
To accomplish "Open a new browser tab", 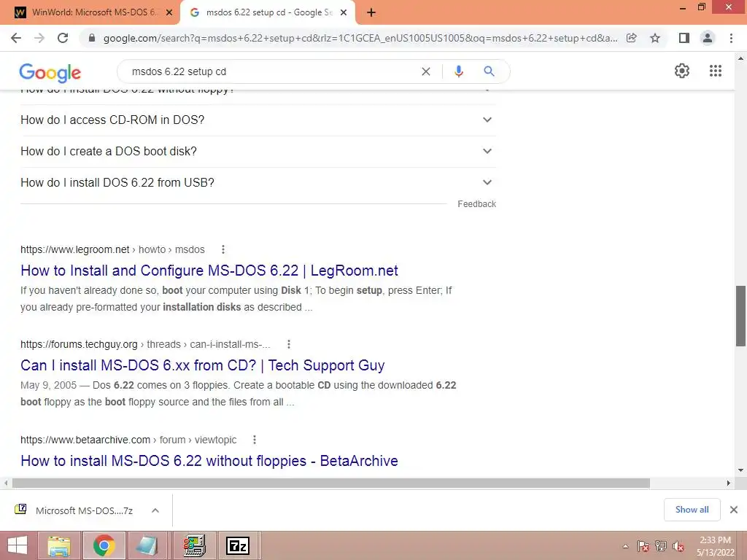I will coord(371,13).
